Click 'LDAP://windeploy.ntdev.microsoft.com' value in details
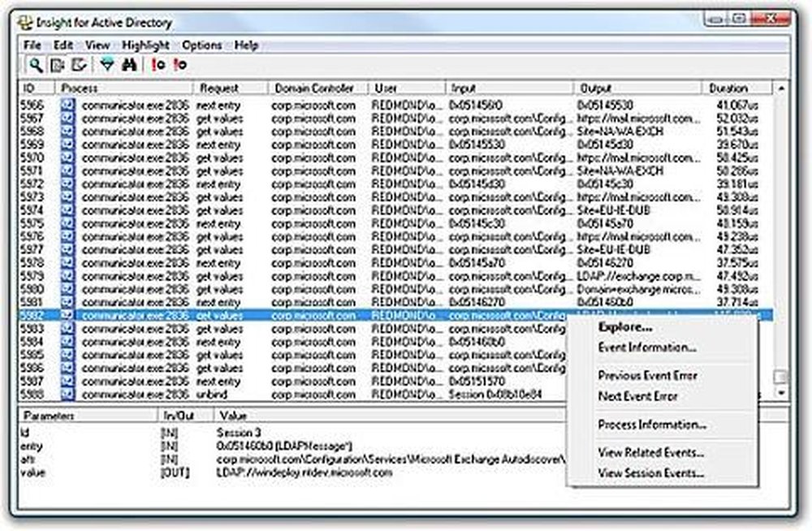The image size is (812, 531). click(304, 473)
